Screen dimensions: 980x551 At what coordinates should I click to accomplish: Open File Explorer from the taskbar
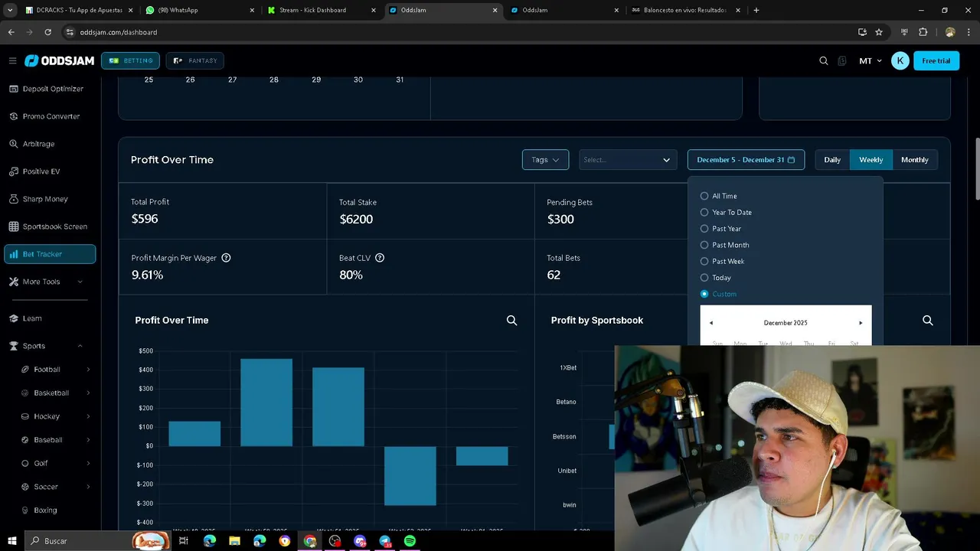coord(234,541)
